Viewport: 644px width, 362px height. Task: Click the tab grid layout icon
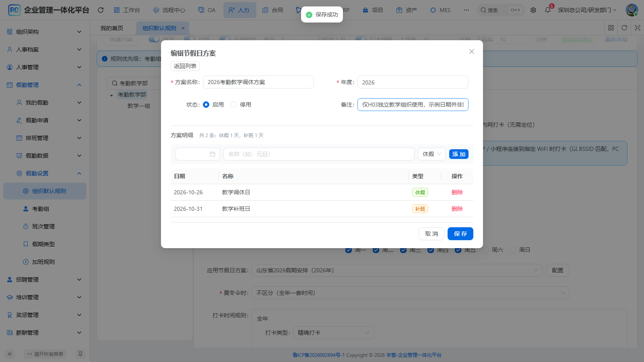(611, 28)
